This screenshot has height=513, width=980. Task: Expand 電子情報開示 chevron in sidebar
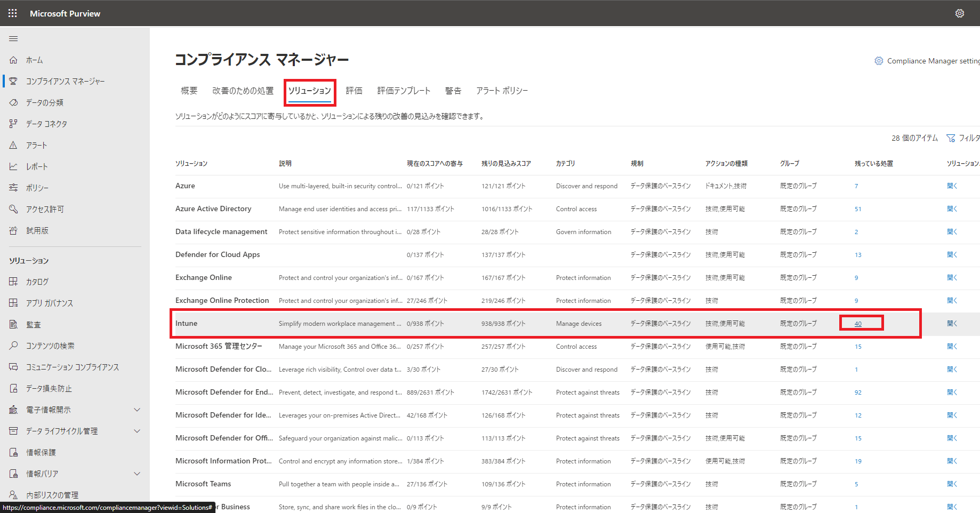[x=137, y=410]
